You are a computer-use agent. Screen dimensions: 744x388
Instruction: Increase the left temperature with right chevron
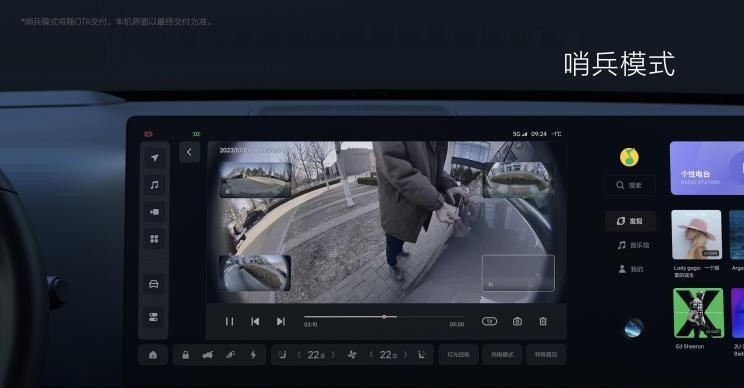pyautogui.click(x=333, y=355)
